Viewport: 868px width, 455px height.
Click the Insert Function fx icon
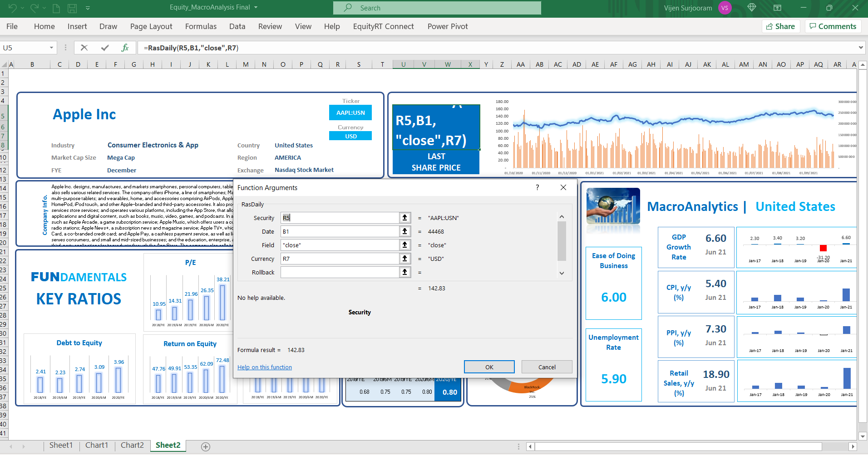point(125,48)
